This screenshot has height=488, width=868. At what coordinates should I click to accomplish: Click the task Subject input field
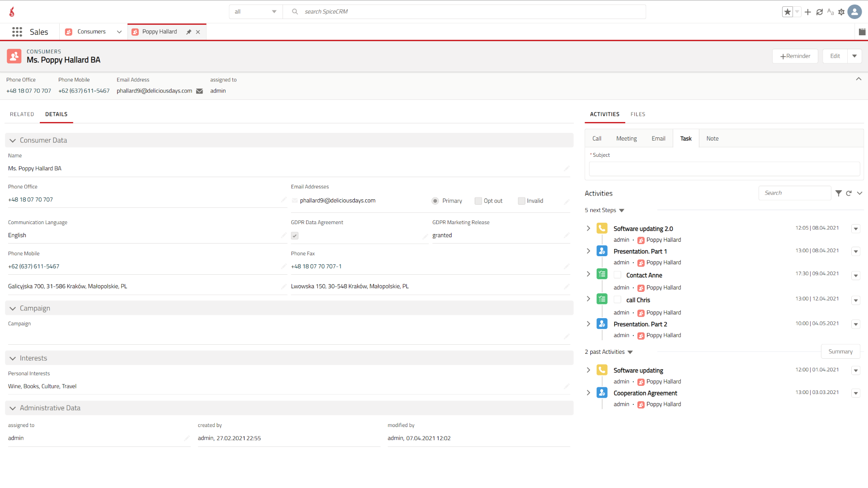pos(724,169)
